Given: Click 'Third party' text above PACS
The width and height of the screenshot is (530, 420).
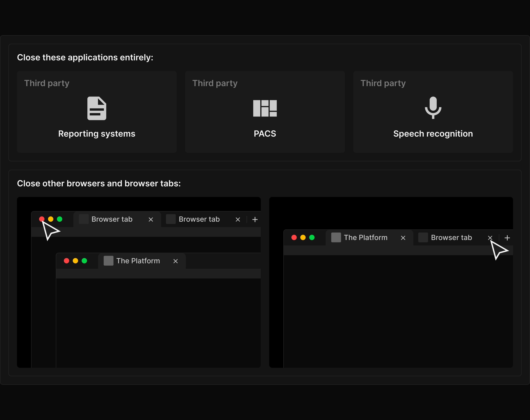Looking at the screenshot, I should click(215, 83).
